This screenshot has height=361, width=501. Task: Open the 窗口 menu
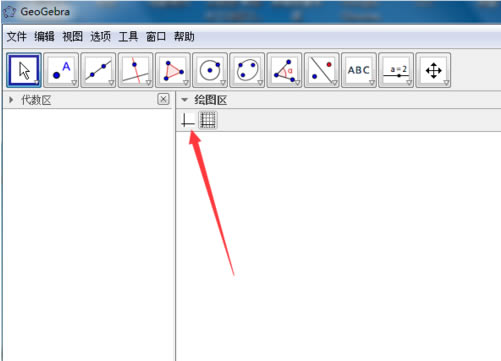point(156,36)
